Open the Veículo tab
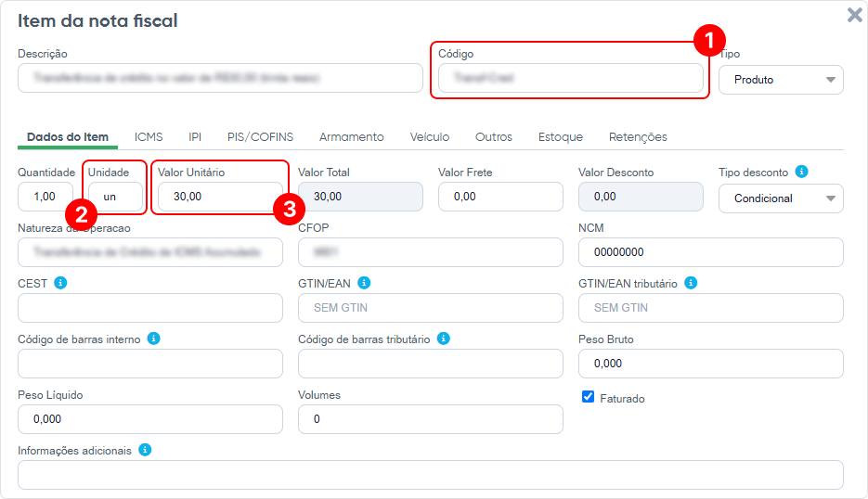This screenshot has height=499, width=868. (430, 137)
